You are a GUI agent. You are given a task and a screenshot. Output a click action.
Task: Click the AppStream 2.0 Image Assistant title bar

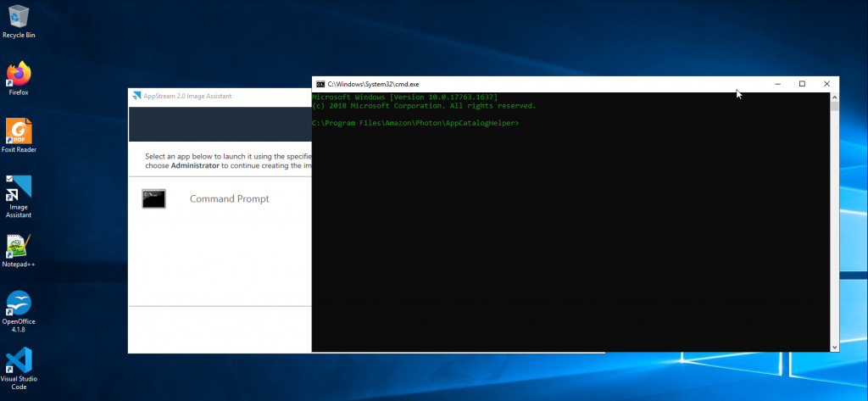[x=220, y=96]
